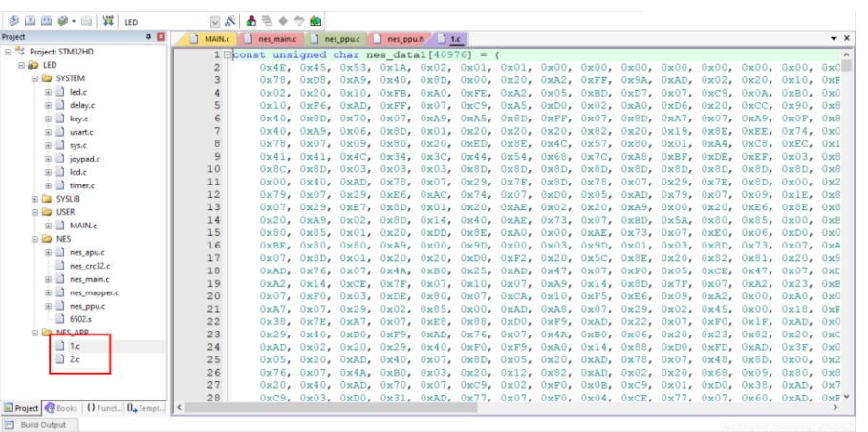
Task: Click the SYSTEM folder icon
Action: [47, 78]
